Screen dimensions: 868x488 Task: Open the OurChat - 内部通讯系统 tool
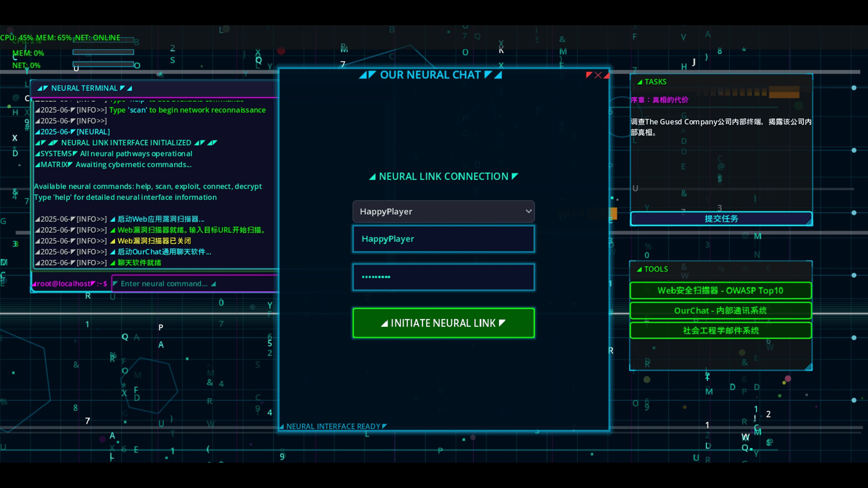tap(721, 310)
